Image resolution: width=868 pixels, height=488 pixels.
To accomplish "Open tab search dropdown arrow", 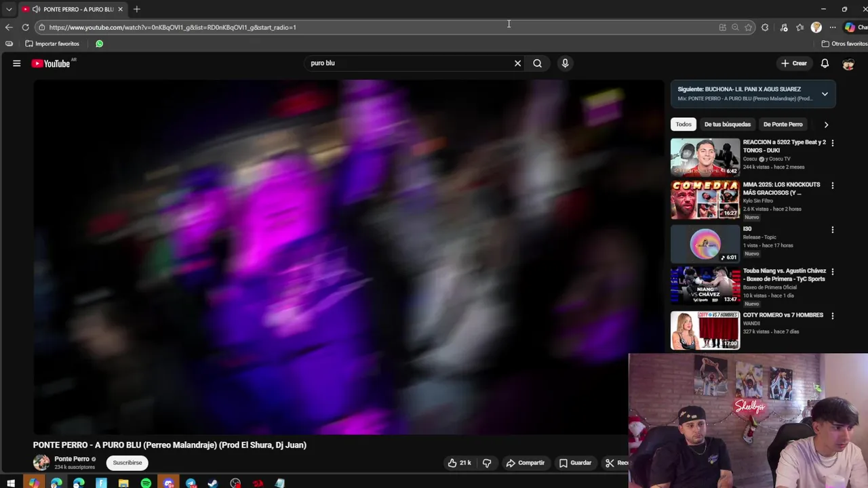I will tap(9, 9).
